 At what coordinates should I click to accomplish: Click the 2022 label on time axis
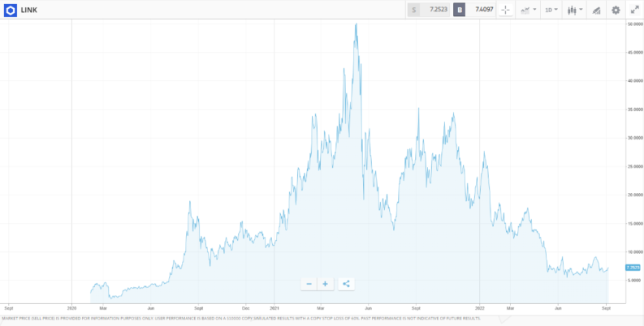(x=480, y=307)
